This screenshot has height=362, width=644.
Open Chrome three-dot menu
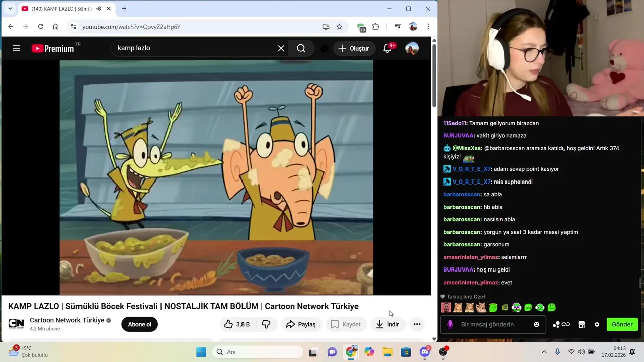[x=428, y=27]
